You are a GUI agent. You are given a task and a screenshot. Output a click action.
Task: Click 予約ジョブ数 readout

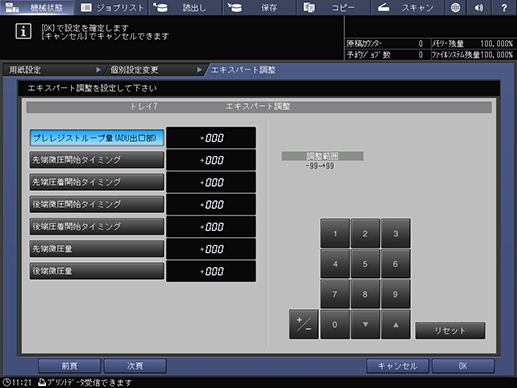click(x=385, y=55)
